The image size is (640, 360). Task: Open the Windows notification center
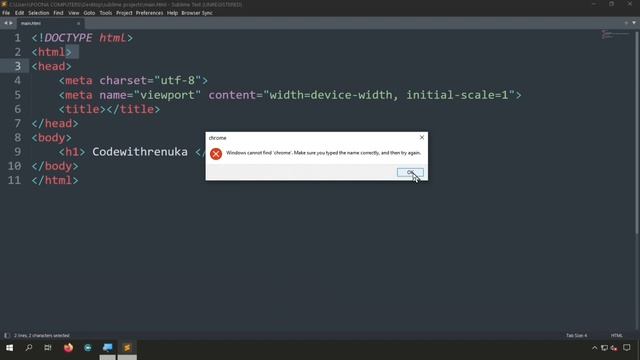(627, 348)
